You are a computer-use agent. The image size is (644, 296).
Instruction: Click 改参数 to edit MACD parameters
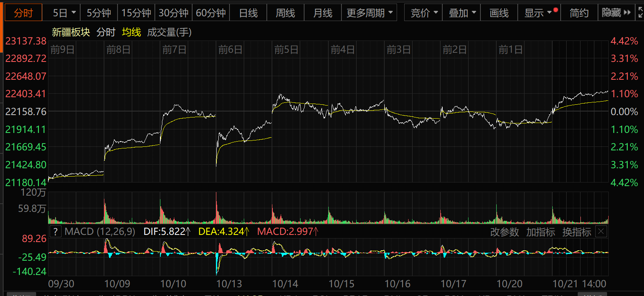point(504,232)
